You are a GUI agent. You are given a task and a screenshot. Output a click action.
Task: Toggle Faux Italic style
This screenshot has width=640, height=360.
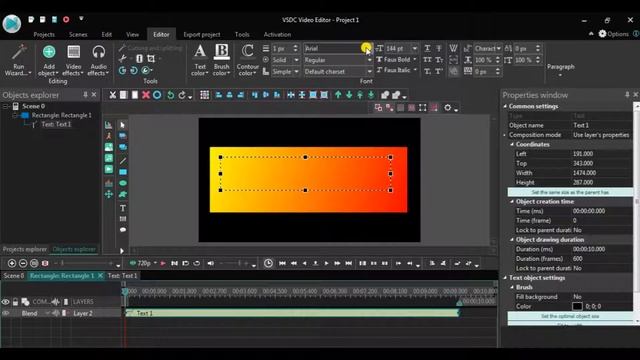[x=396, y=70]
